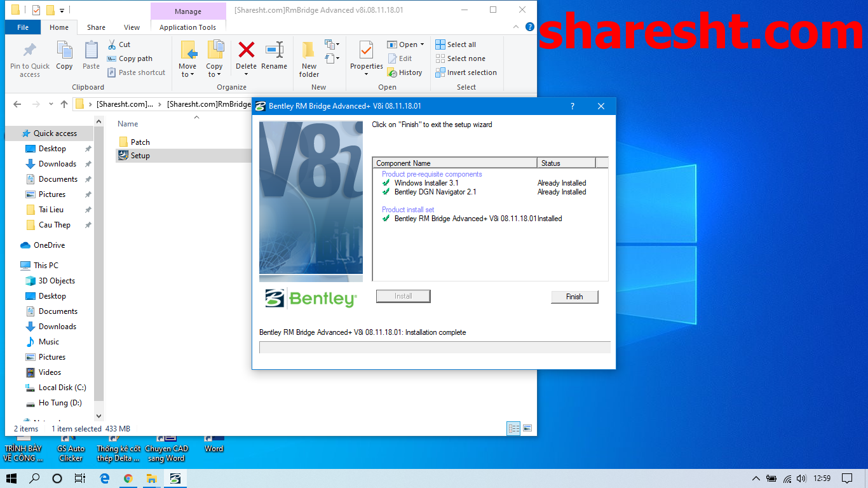Open Tai Lieu folder in navigation pane

tap(51, 210)
